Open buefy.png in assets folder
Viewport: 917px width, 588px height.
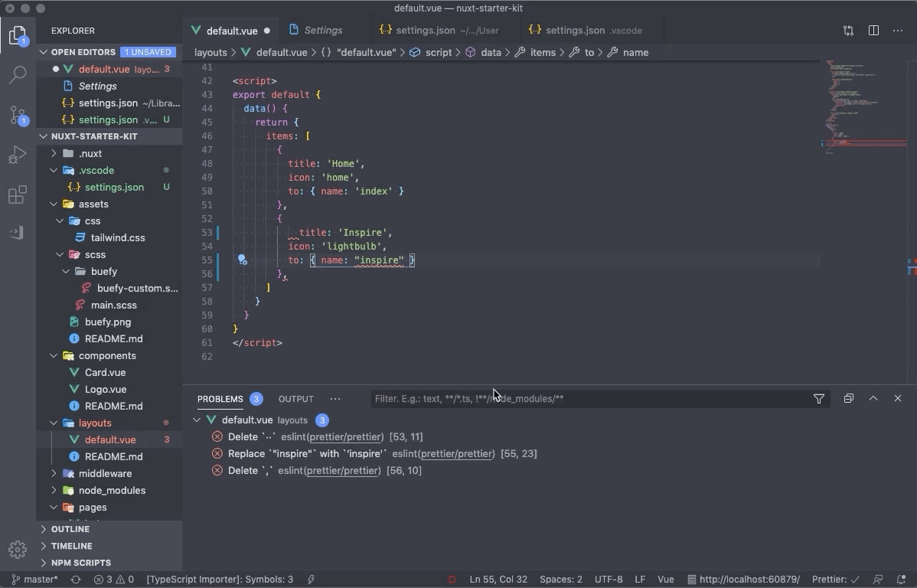[x=108, y=322]
